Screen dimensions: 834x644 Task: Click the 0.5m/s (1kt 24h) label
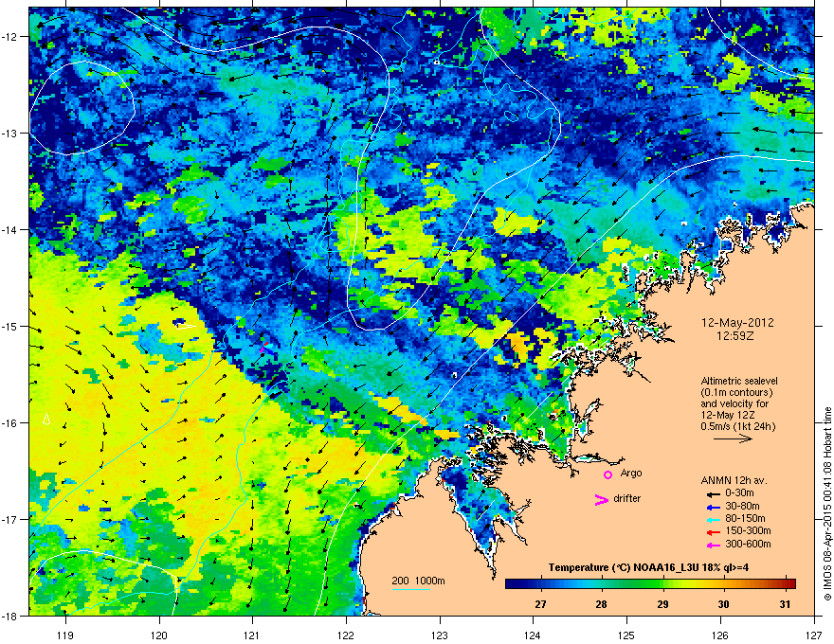[x=737, y=426]
